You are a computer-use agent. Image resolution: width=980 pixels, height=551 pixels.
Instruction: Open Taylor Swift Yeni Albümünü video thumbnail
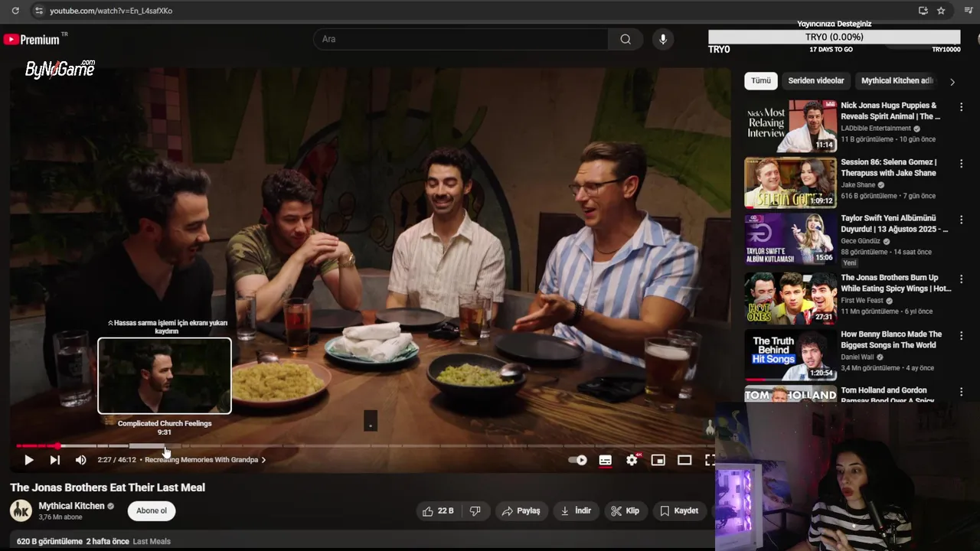(x=790, y=239)
